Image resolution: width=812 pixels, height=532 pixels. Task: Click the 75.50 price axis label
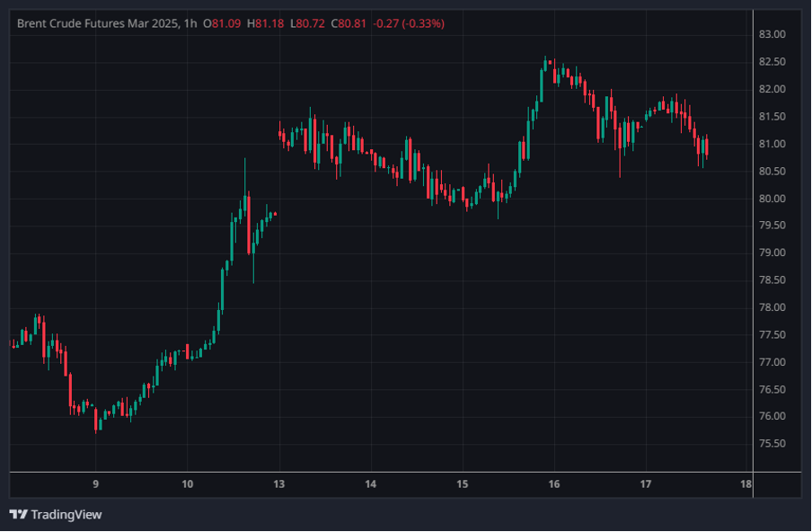click(772, 444)
